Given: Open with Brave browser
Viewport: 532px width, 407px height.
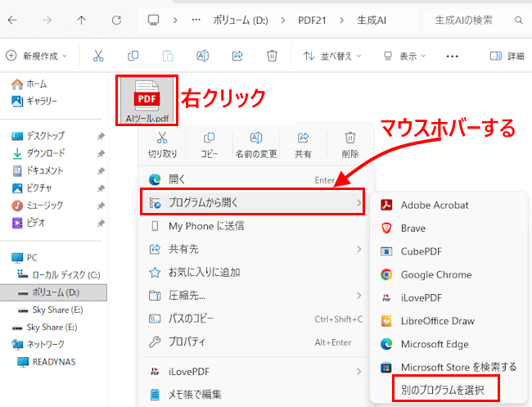Looking at the screenshot, I should point(450,228).
